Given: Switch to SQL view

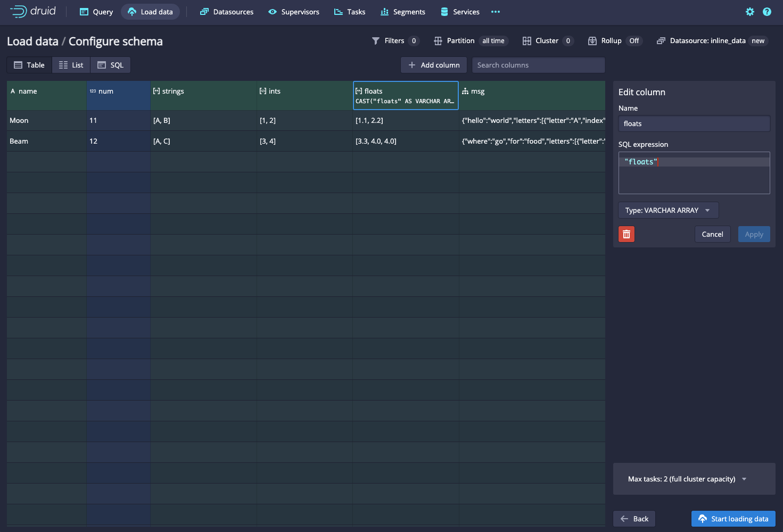Looking at the screenshot, I should (111, 65).
